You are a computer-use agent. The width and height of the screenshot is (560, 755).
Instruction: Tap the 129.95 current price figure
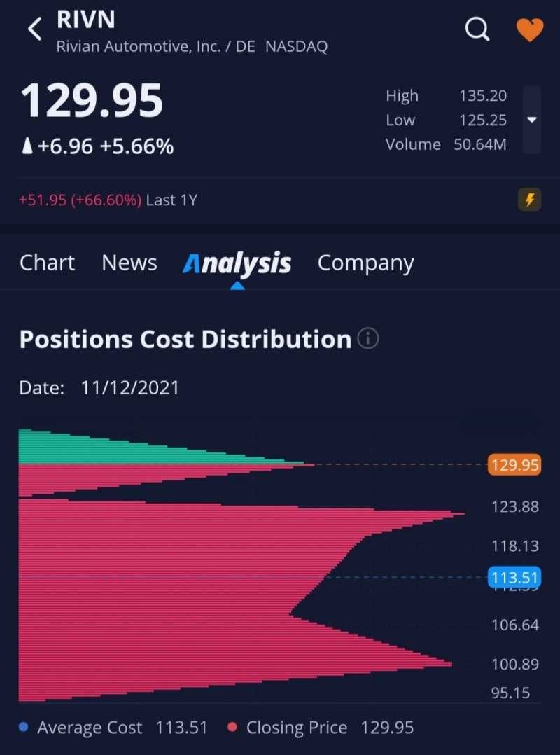(92, 101)
